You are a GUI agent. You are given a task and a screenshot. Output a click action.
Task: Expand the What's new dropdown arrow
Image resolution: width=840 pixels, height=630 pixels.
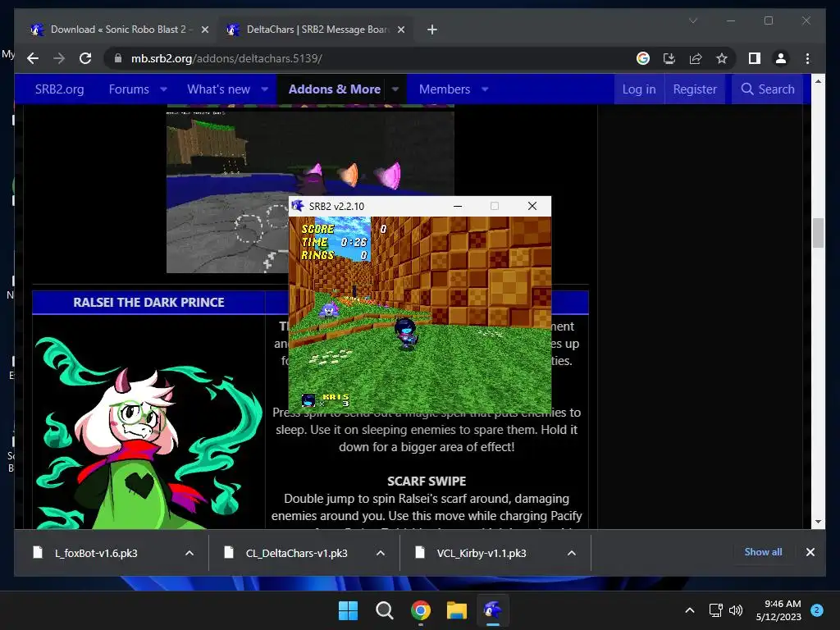(x=264, y=89)
